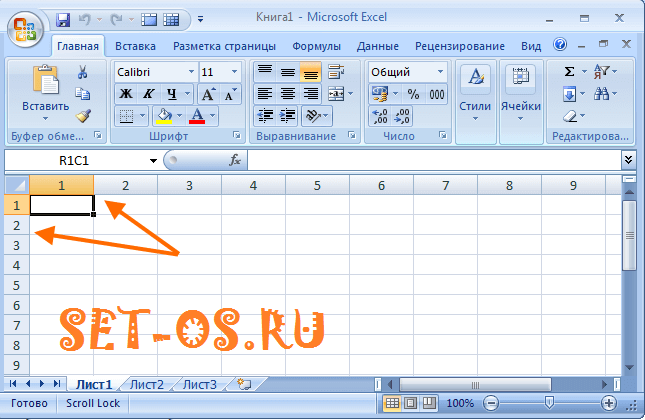Apply thousands separator 000 format
This screenshot has width=645, height=420.
(x=436, y=94)
